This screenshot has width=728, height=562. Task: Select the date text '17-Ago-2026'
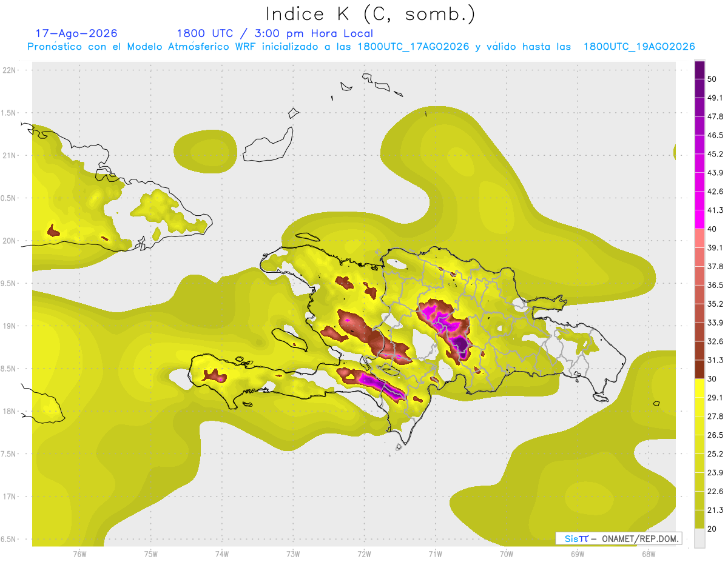(x=76, y=33)
